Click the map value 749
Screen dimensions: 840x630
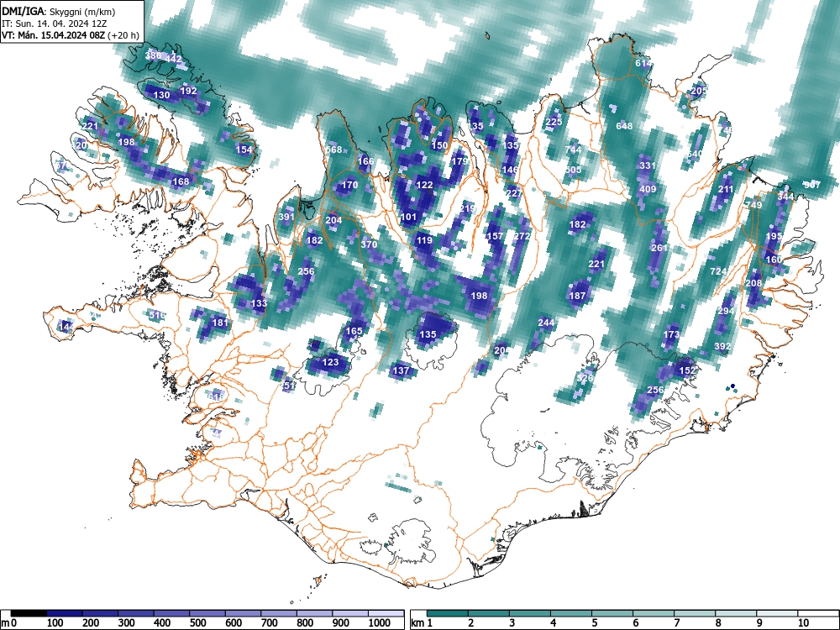coord(753,205)
